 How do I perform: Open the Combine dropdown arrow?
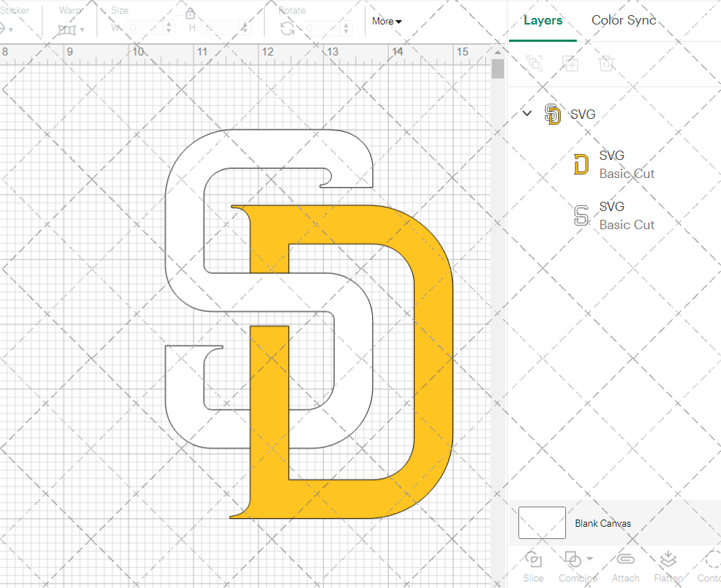590,558
